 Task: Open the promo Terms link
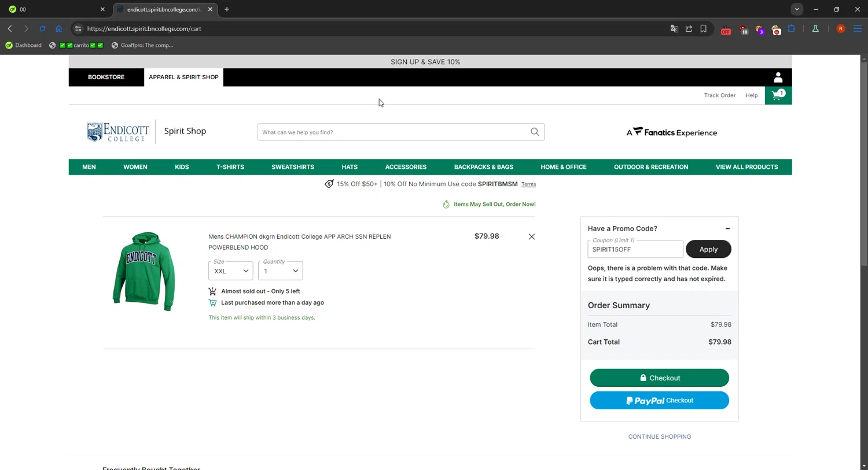pyautogui.click(x=528, y=184)
